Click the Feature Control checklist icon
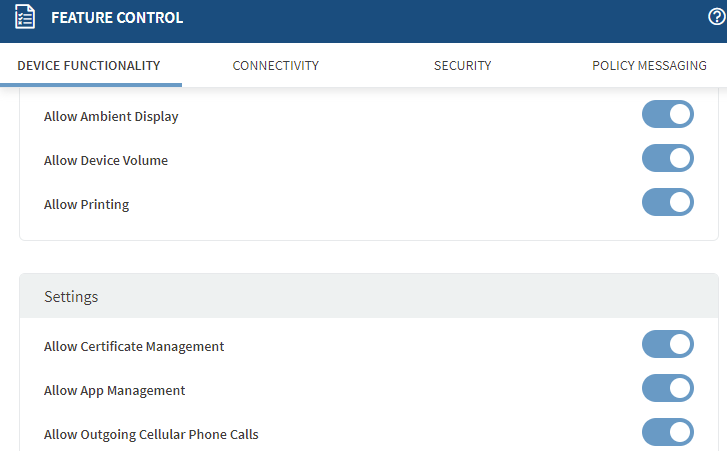Screen dimensions: 727x451 click(x=25, y=18)
